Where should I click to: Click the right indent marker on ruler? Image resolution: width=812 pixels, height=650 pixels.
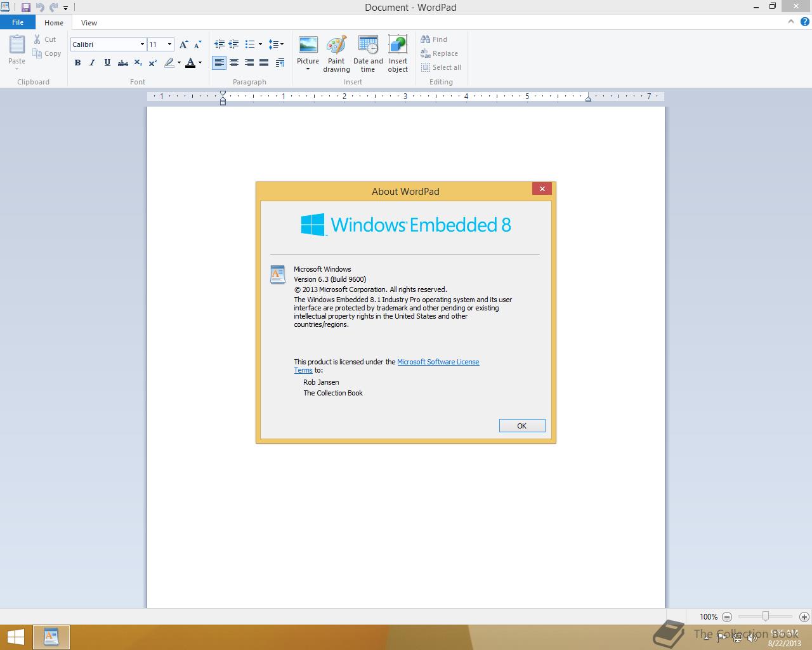click(x=588, y=98)
